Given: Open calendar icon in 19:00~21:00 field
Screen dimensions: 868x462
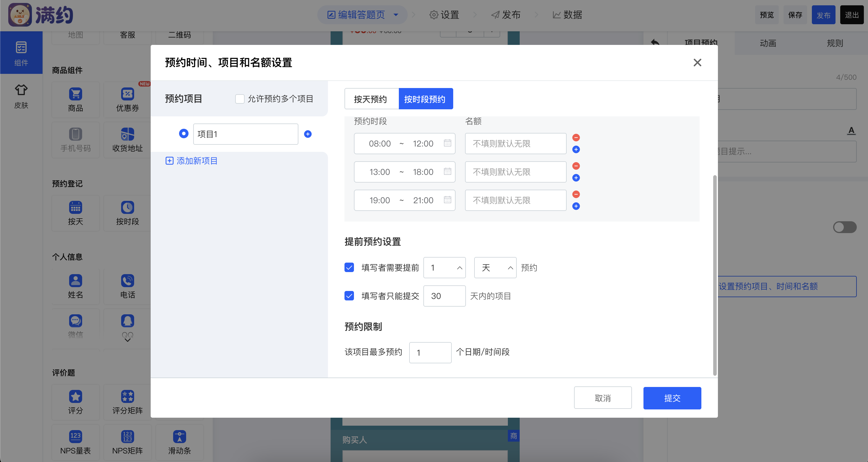Looking at the screenshot, I should click(447, 200).
